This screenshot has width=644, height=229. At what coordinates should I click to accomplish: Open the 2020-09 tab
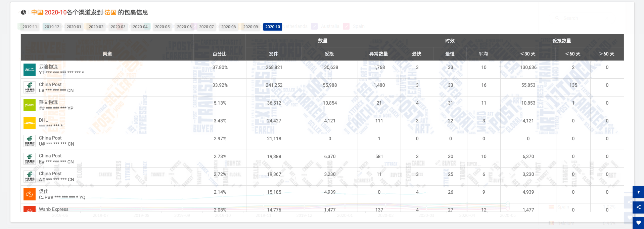click(x=250, y=27)
